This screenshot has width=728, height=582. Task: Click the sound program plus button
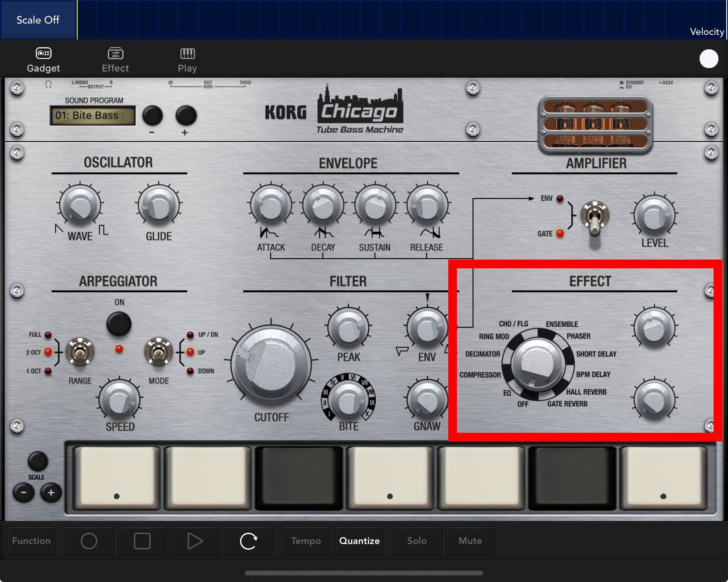(186, 116)
